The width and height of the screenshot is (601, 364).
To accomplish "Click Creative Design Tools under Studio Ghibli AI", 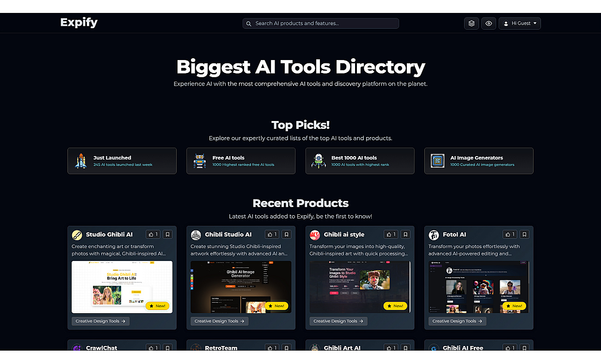I will click(x=101, y=321).
